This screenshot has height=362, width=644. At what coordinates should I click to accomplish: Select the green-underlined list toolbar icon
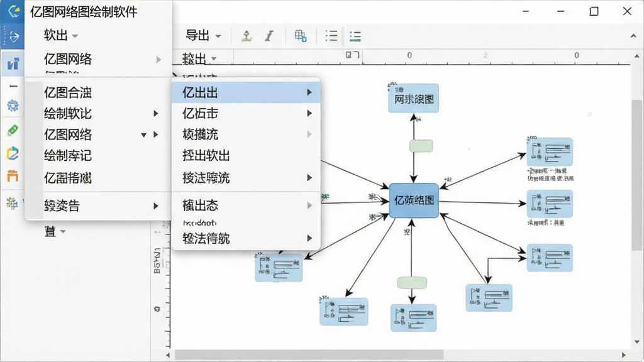(355, 36)
